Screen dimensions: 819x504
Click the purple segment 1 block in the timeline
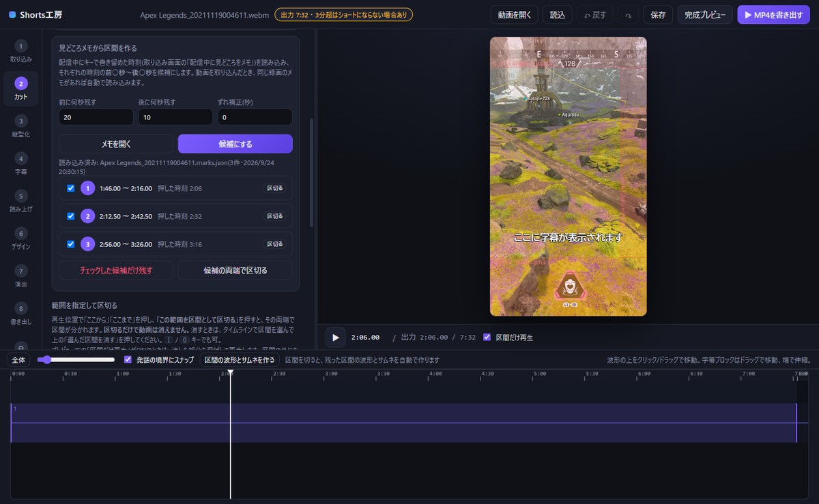pyautogui.click(x=404, y=423)
